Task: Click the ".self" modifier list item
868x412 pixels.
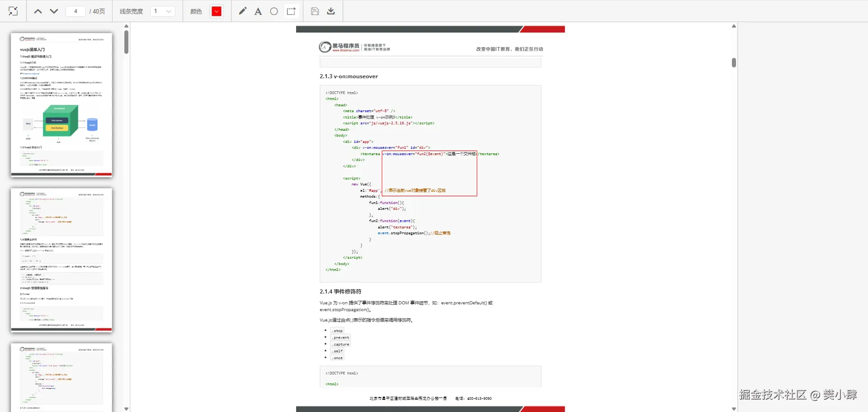Action: click(x=337, y=351)
